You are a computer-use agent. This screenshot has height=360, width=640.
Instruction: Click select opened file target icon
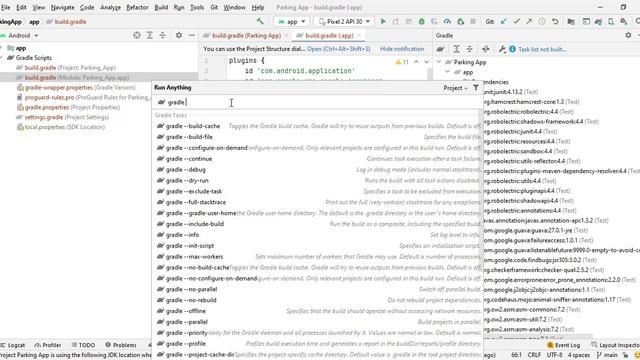(137, 36)
